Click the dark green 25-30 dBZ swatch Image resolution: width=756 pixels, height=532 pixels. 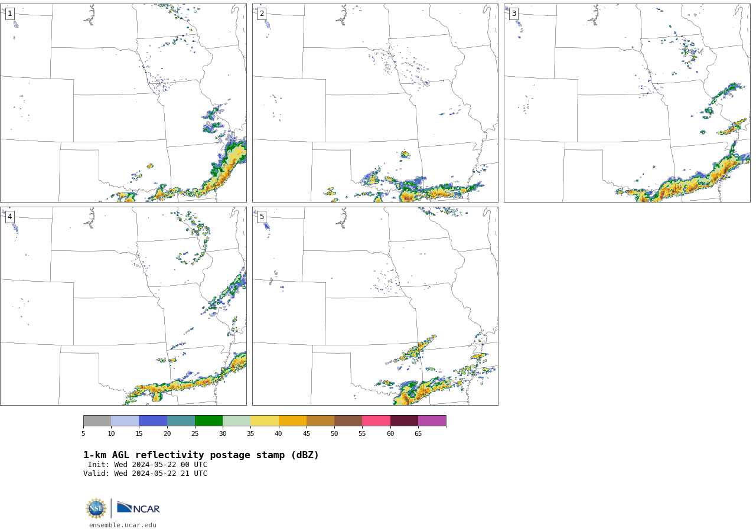[208, 420]
